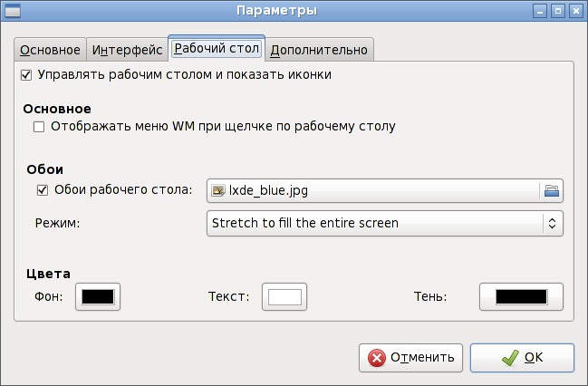This screenshot has width=588, height=386.
Task: Click the Фон: label
Action: (49, 296)
